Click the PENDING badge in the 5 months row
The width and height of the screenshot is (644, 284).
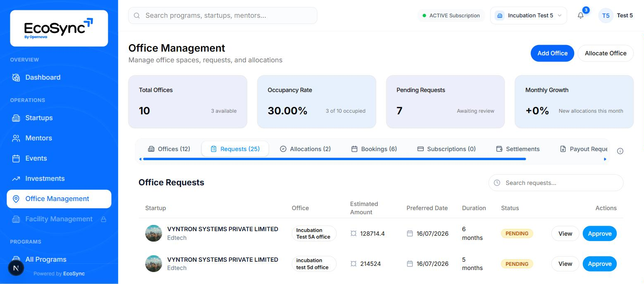pyautogui.click(x=517, y=264)
